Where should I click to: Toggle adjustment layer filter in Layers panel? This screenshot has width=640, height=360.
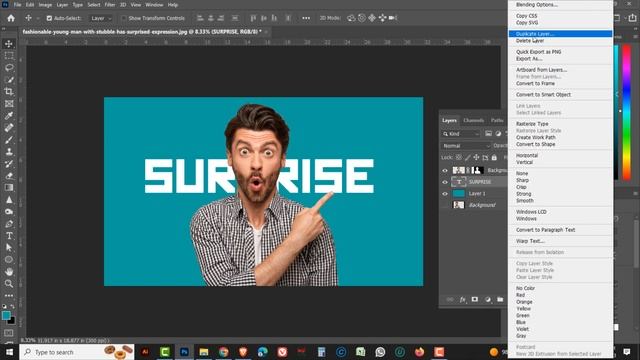coord(498,134)
